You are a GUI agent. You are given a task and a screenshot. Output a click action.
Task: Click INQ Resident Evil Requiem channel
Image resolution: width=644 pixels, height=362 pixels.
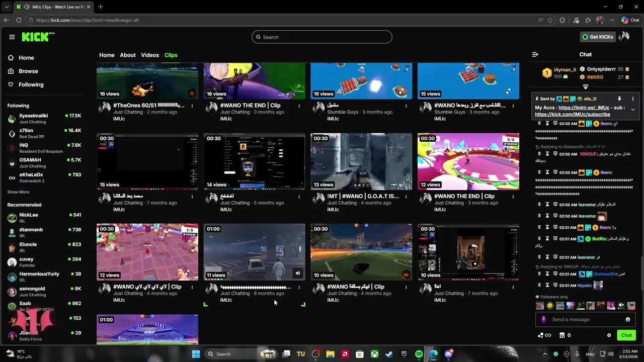pyautogui.click(x=44, y=148)
